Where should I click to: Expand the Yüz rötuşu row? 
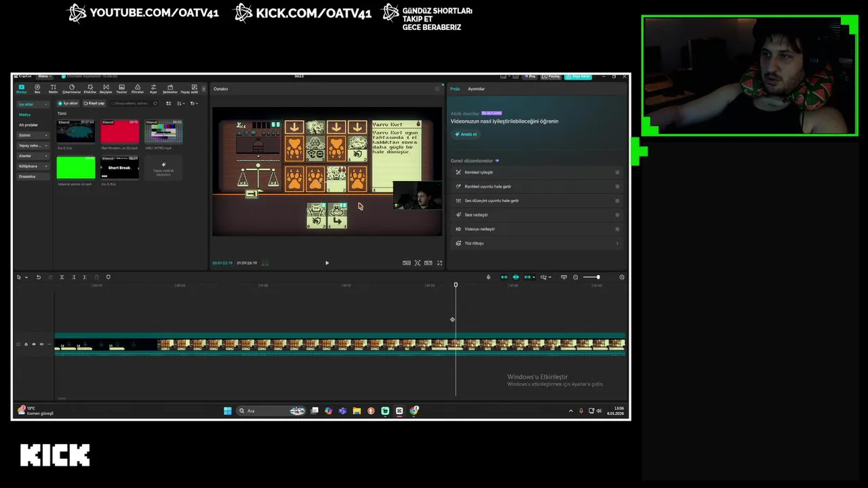(536, 243)
